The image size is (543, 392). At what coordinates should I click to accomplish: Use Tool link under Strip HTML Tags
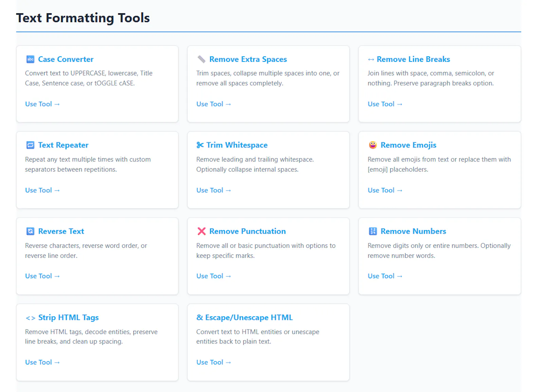pyautogui.click(x=42, y=362)
